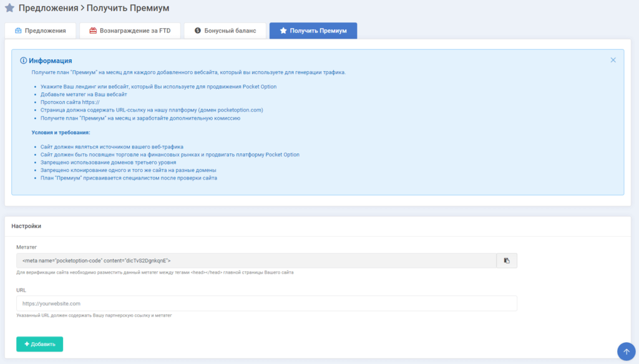
Task: Click the briefcase icon on the Предложения tab
Action: coord(18,31)
